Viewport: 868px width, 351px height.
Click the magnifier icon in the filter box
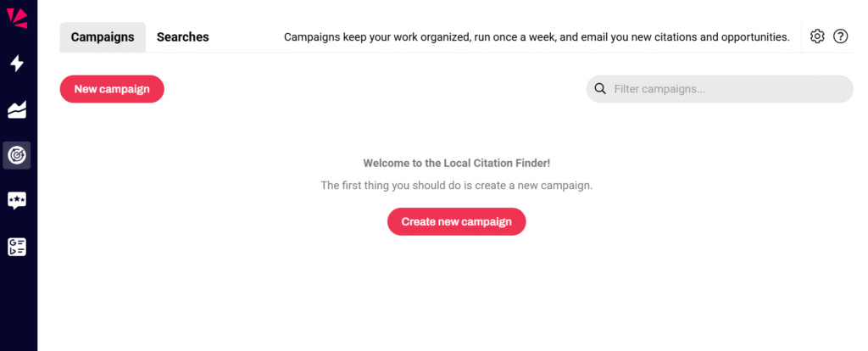point(600,89)
